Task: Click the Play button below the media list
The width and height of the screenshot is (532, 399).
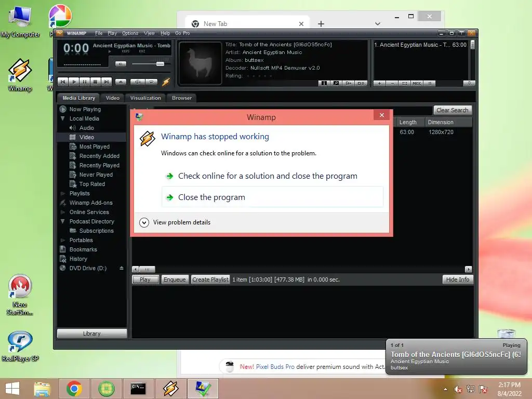Action: (x=145, y=280)
